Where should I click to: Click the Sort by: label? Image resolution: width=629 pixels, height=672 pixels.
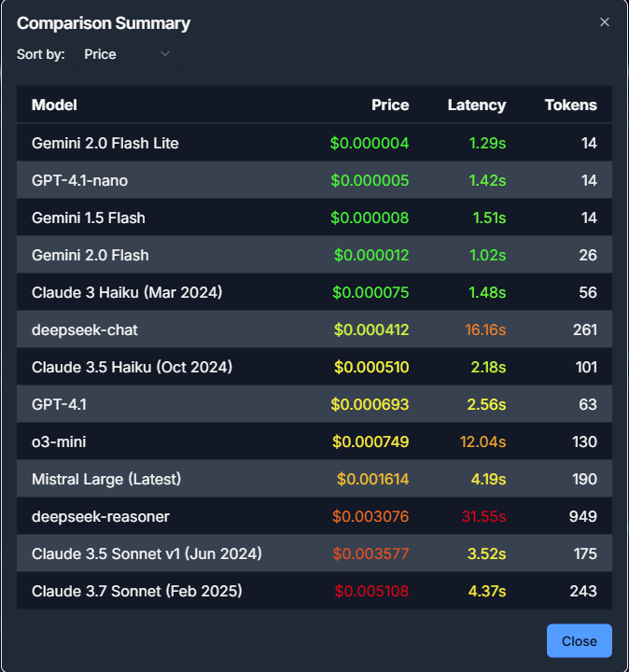pos(41,54)
